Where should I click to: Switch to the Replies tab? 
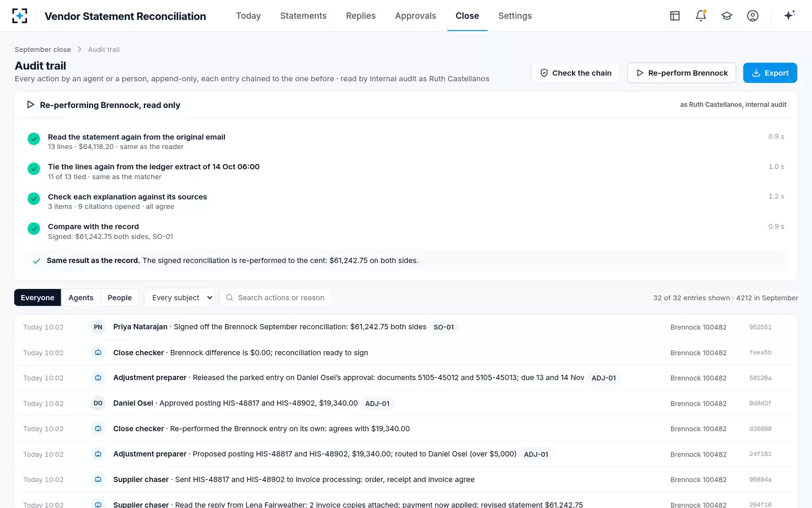click(x=361, y=16)
